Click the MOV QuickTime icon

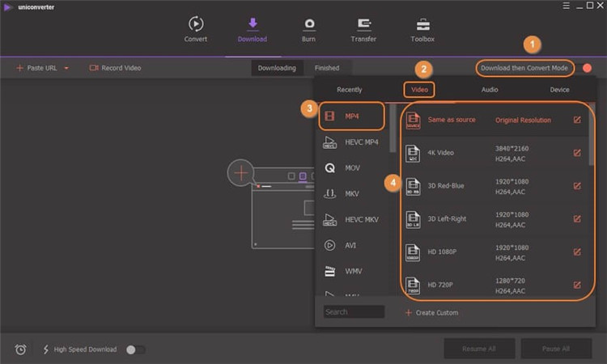pos(330,168)
